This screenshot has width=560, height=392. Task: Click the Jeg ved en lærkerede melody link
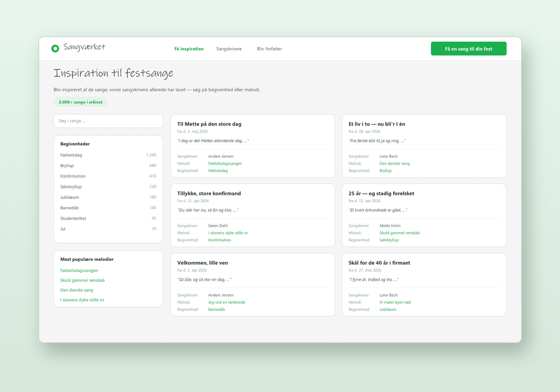(x=226, y=302)
